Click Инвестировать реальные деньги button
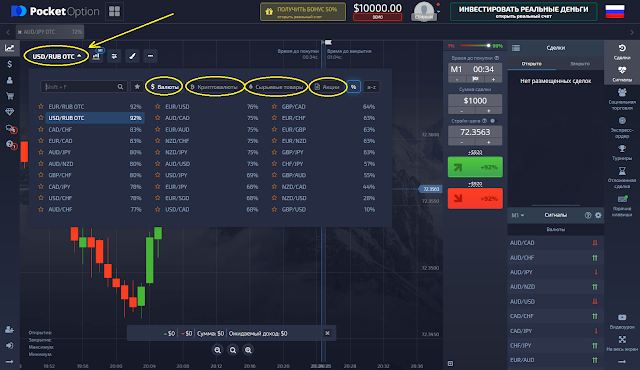The height and width of the screenshot is (370, 640). (x=523, y=11)
